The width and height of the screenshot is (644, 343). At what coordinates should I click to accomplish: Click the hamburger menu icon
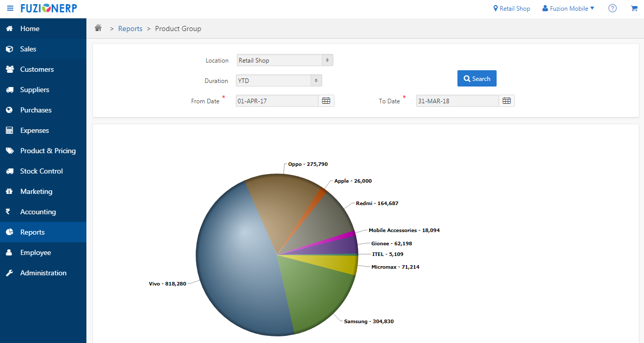pyautogui.click(x=10, y=9)
